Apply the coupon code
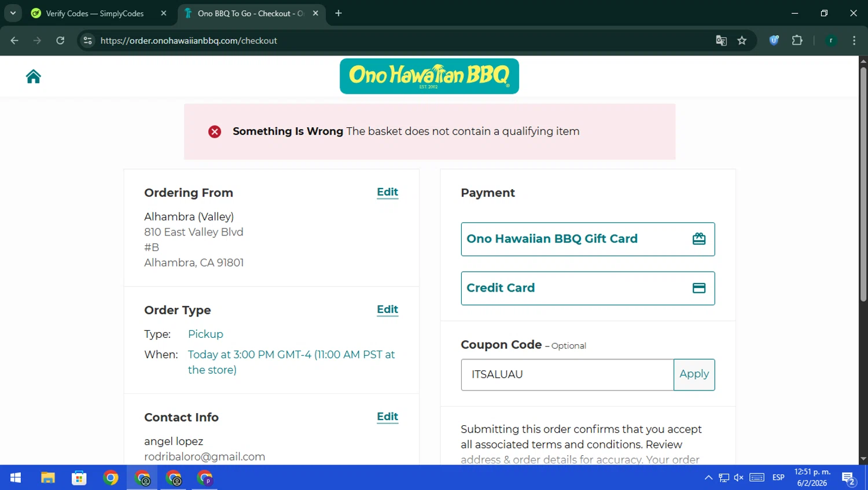 tap(694, 374)
